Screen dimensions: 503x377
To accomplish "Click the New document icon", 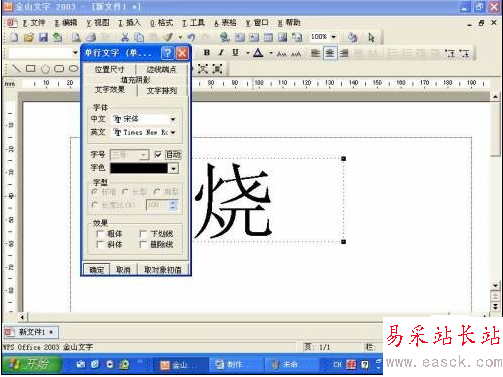I will (14, 37).
